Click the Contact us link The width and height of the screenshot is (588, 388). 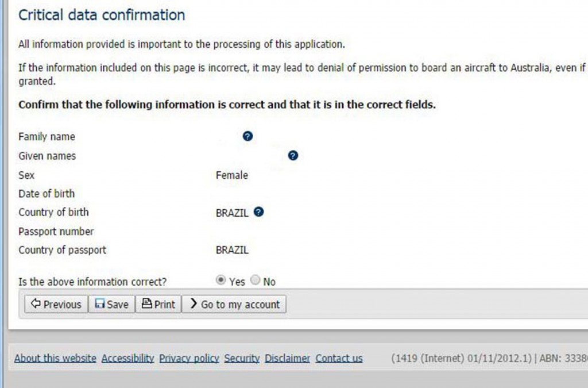[x=339, y=358]
